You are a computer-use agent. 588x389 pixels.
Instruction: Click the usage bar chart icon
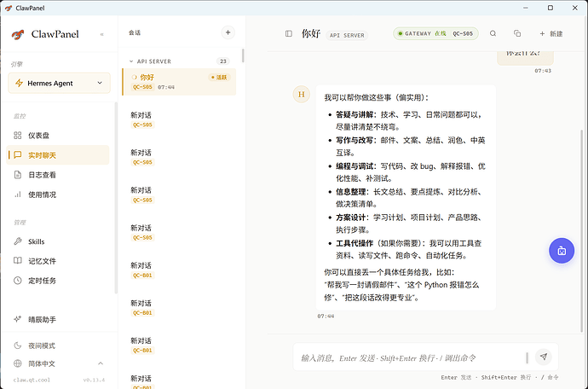[18, 194]
